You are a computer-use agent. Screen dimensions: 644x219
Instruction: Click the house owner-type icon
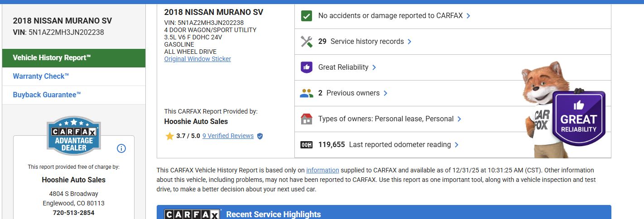[x=307, y=119]
